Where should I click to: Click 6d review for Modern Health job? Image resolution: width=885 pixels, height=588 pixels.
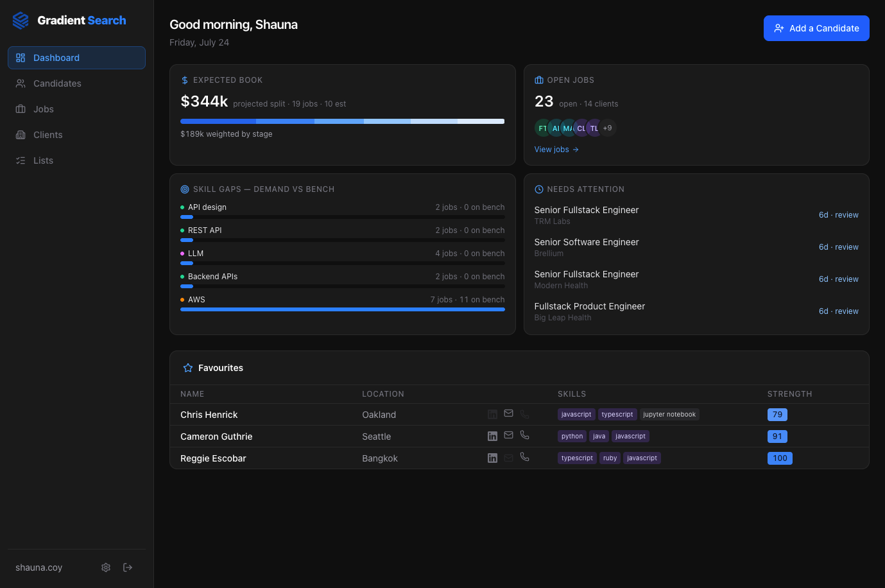[838, 279]
